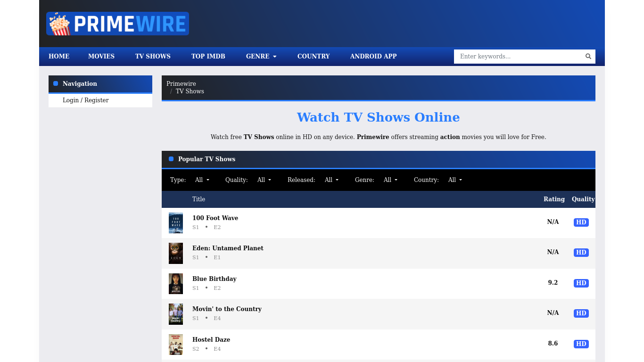
Task: Click the Quality column header
Action: (583, 199)
